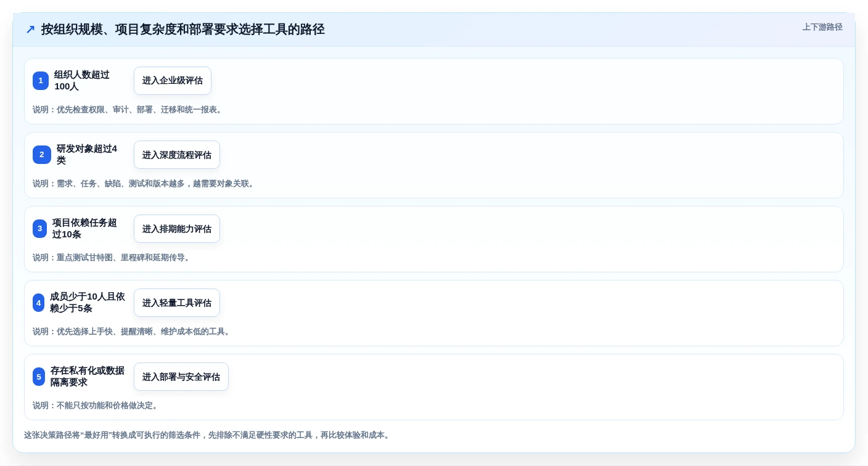Screen dimensions: 868x466
Task: Click the step number 5 badge
Action: click(39, 377)
